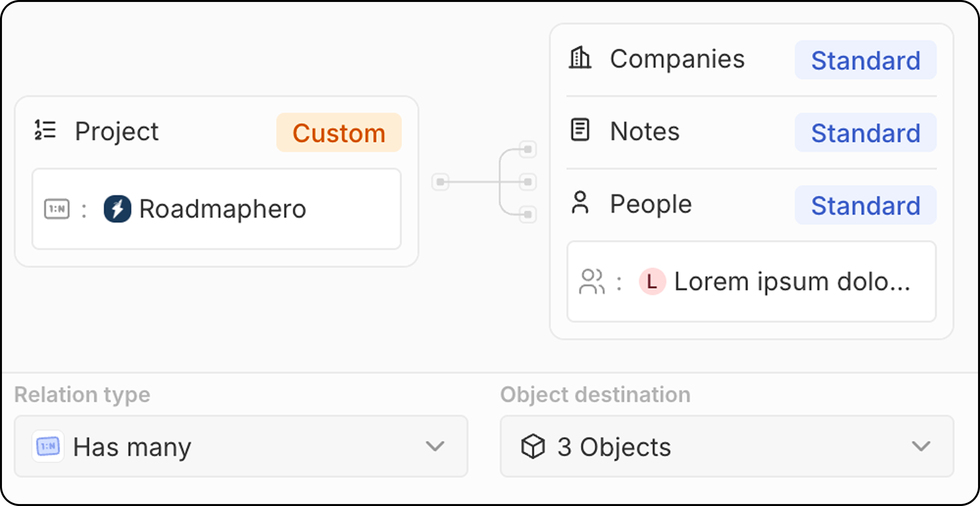Viewport: 980px width, 506px height.
Task: Select the Roadmaphero relation field
Action: pos(217,209)
